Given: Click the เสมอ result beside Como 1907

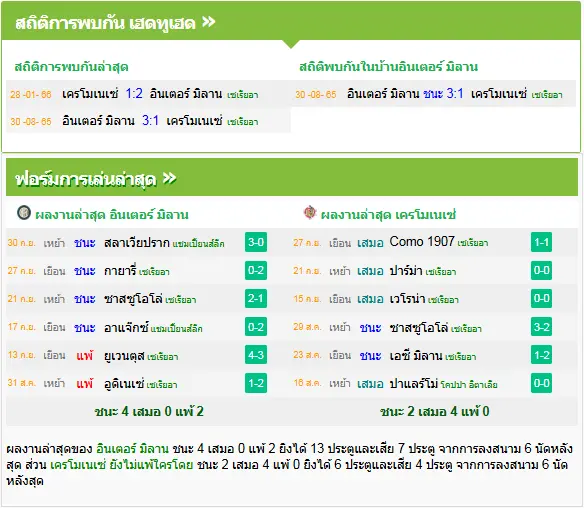Looking at the screenshot, I should 370,243.
